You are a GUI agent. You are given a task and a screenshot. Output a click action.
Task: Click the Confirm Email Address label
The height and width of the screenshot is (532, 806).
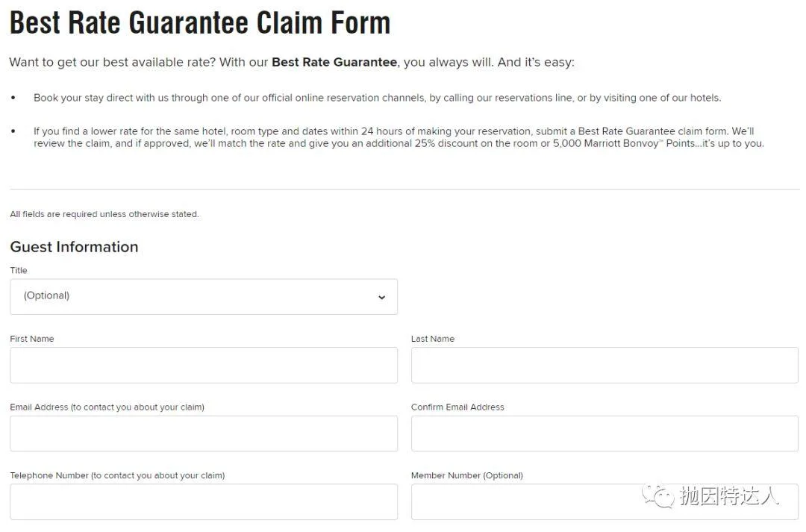[457, 407]
